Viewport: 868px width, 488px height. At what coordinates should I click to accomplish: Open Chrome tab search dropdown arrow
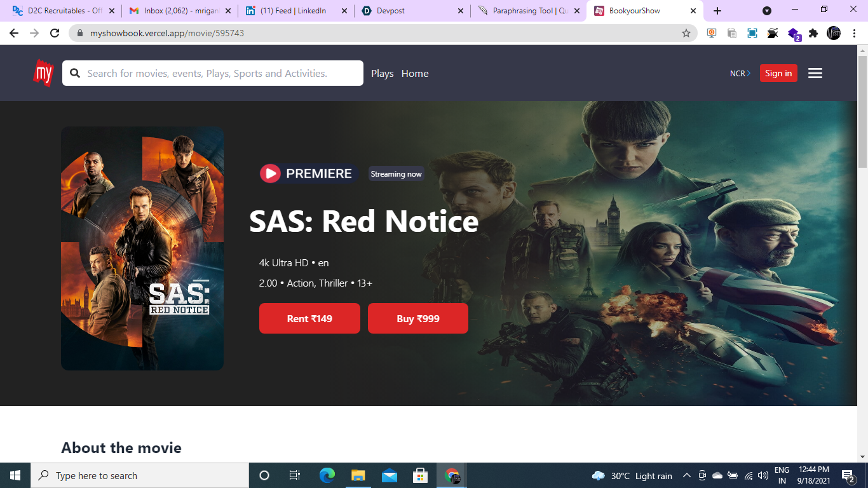point(767,11)
